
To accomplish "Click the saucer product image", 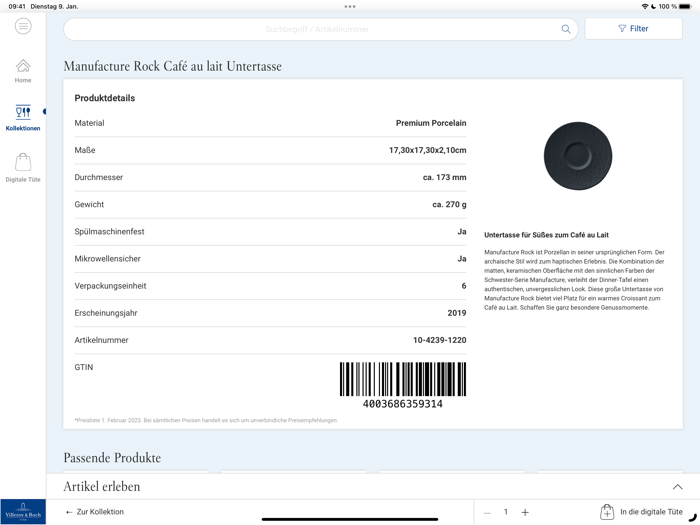I will coord(578,156).
